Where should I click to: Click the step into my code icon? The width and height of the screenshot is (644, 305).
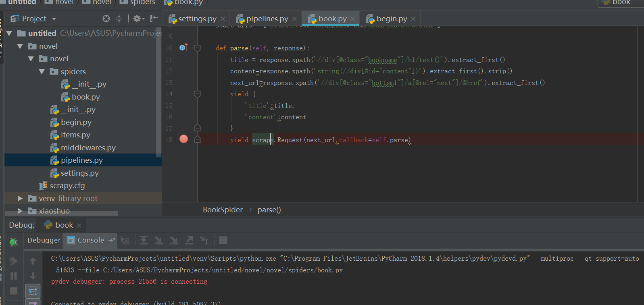click(173, 241)
